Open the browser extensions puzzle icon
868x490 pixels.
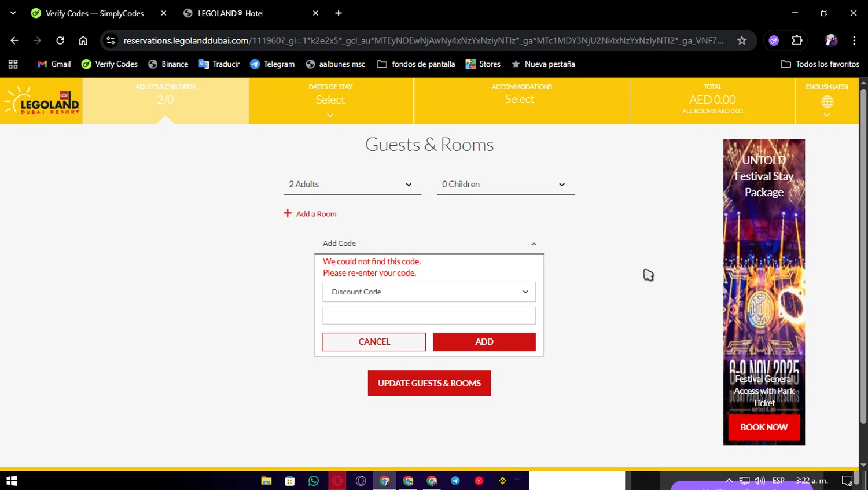tap(797, 40)
